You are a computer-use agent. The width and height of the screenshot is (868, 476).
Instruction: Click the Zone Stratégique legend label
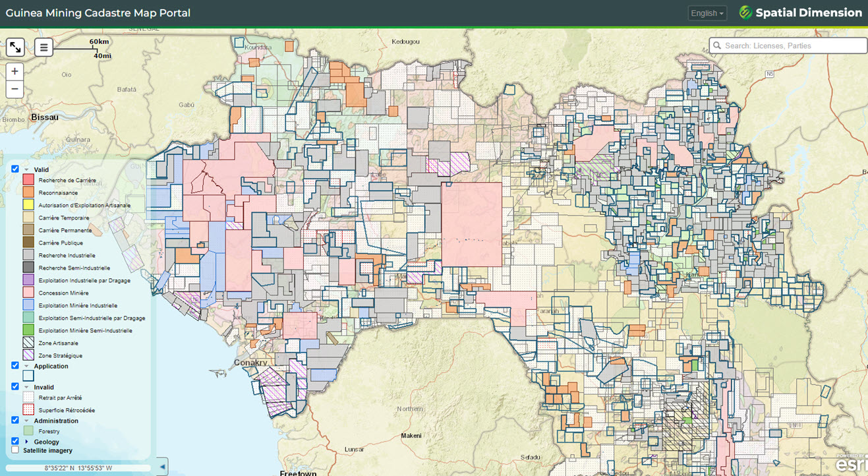point(60,355)
